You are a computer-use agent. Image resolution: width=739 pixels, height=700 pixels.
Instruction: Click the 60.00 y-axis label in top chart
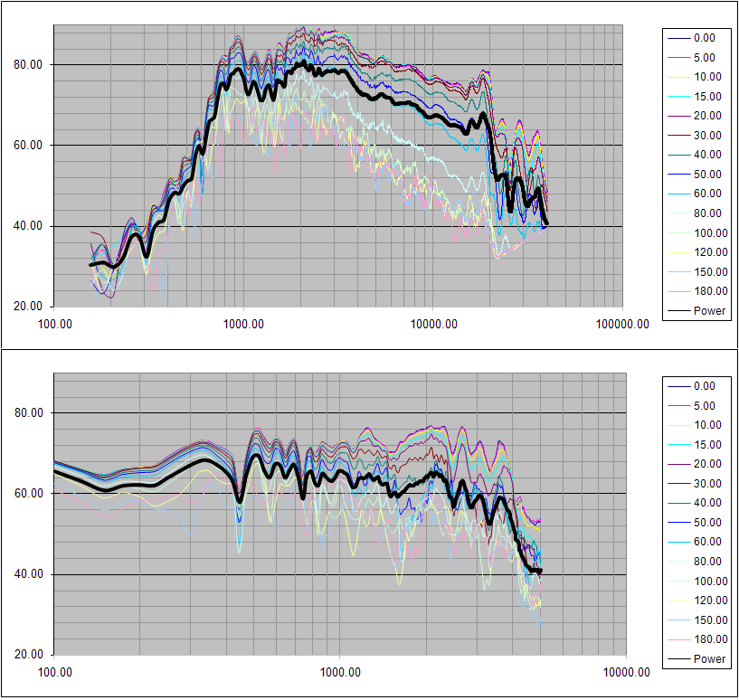[28, 146]
